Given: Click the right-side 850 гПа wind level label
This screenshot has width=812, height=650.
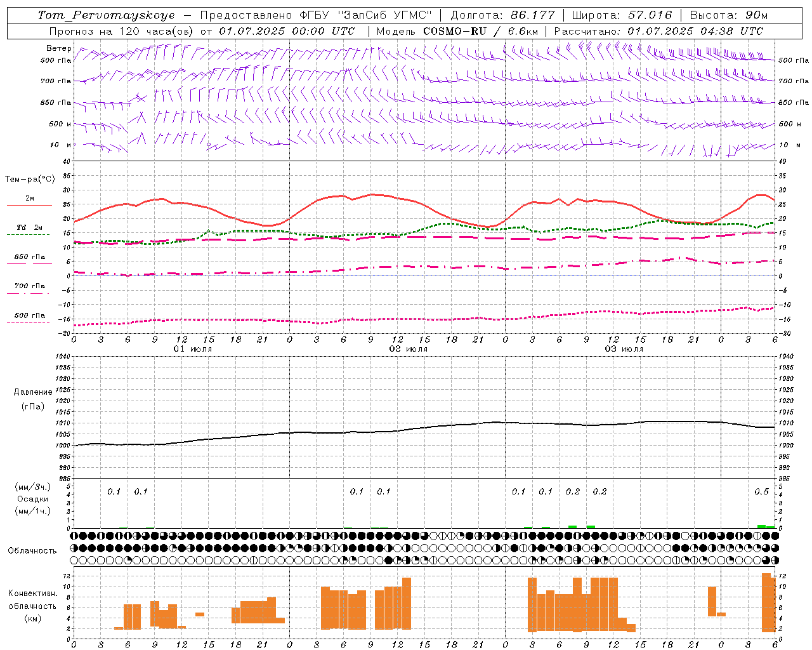Looking at the screenshot, I should (794, 102).
